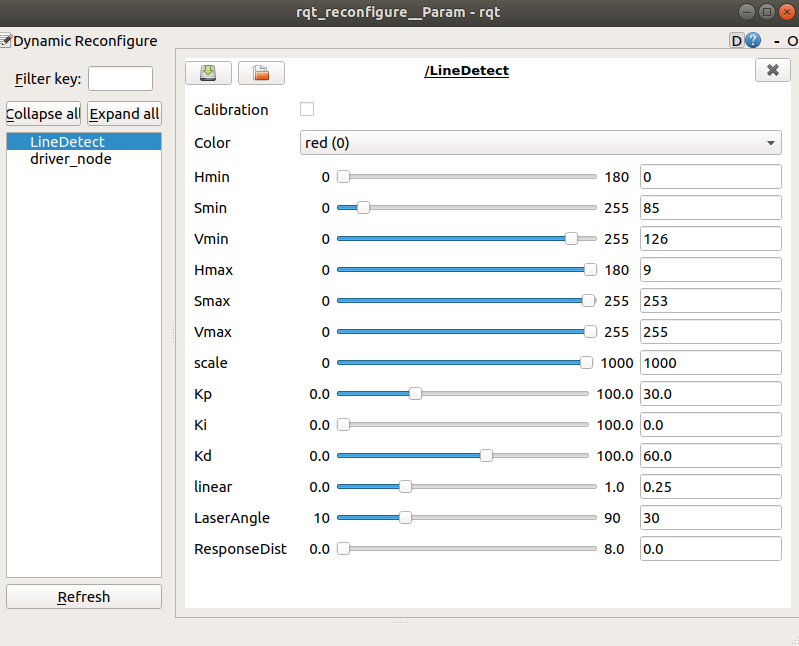Click the Hmin slider handle
799x646 pixels.
tap(343, 177)
